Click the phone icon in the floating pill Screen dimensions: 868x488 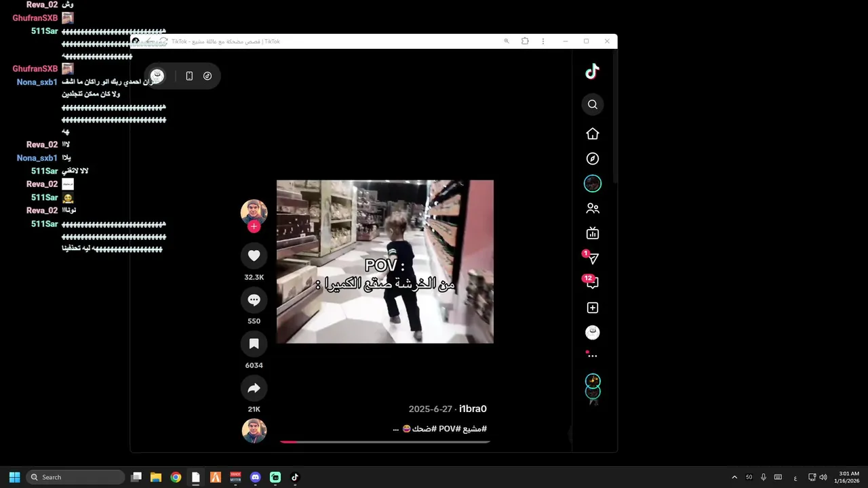pyautogui.click(x=189, y=76)
